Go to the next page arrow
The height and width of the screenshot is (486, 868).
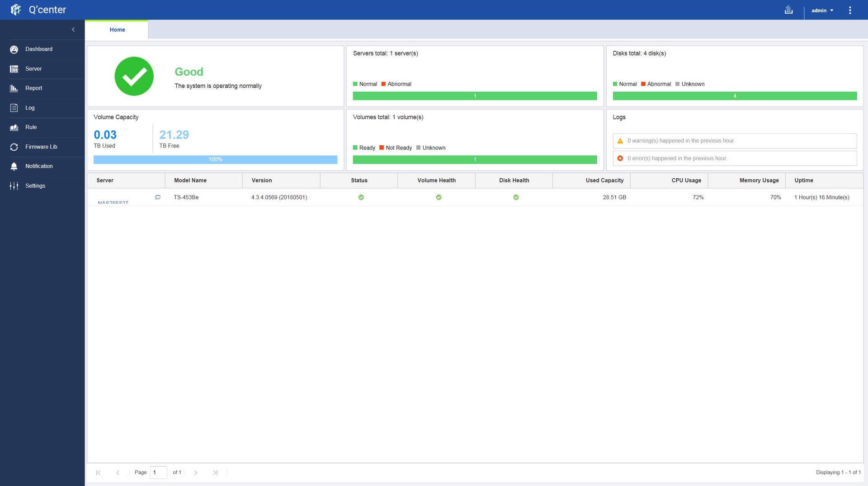point(196,472)
